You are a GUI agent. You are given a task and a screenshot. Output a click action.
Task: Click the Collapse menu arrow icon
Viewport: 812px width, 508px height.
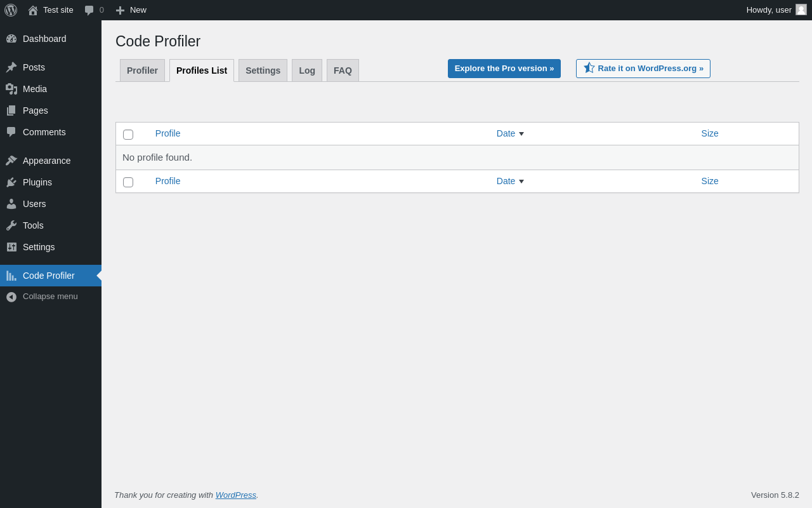click(11, 297)
